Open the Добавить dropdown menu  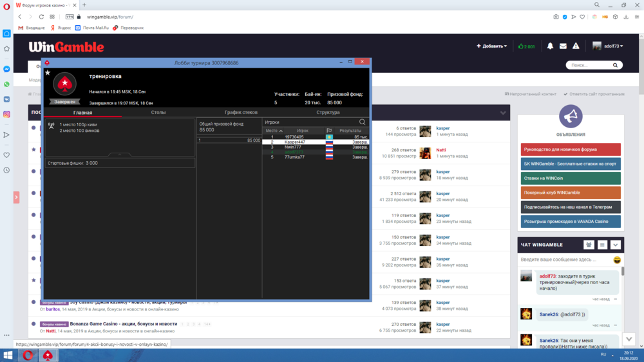[x=491, y=46]
